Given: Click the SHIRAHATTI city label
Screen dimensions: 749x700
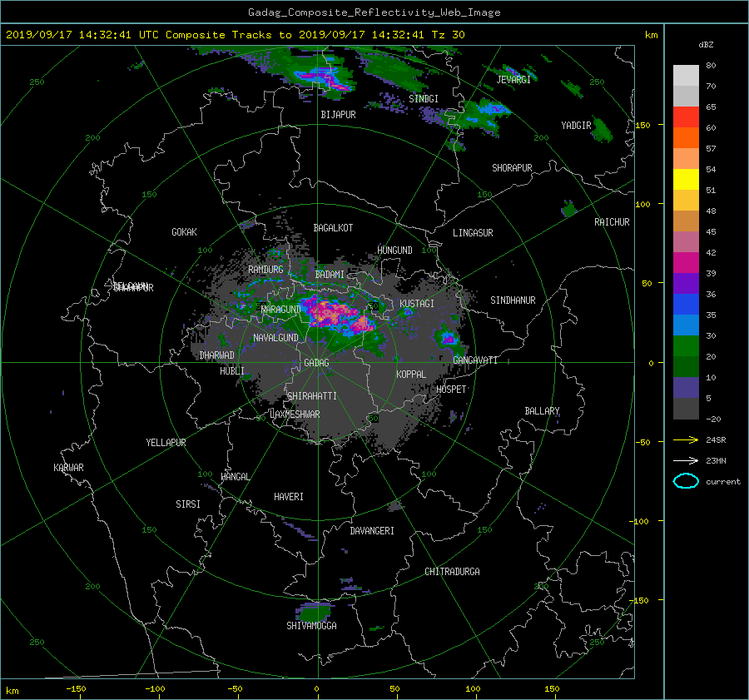Looking at the screenshot, I should coord(312,396).
